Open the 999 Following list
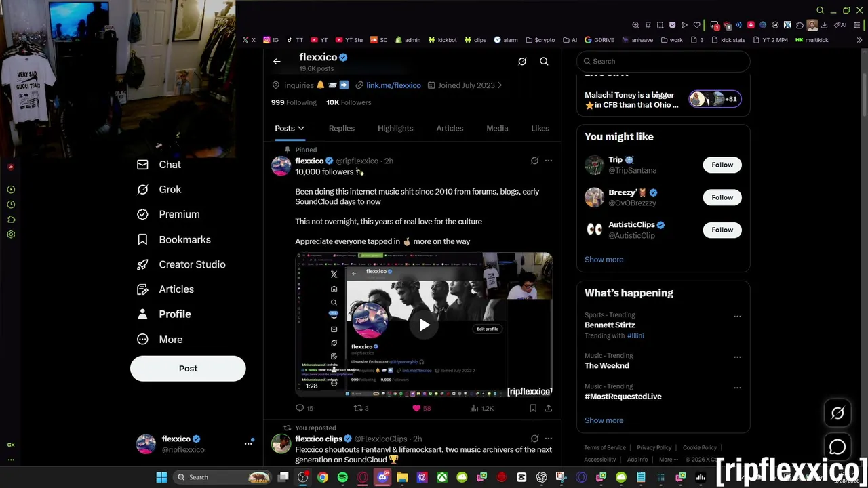This screenshot has width=868, height=488. 294,102
